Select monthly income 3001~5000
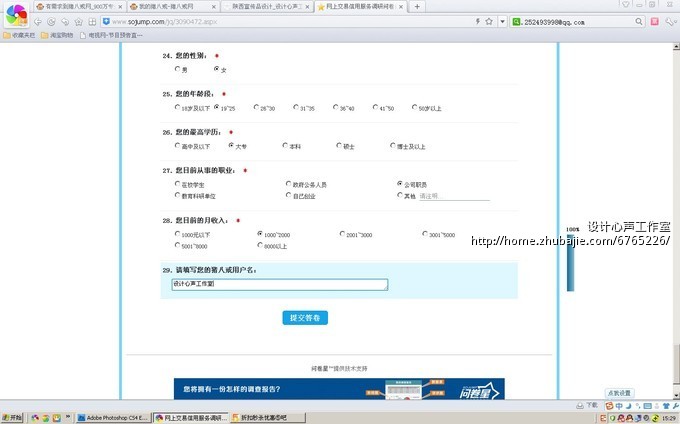This screenshot has height=424, width=680. coord(425,234)
